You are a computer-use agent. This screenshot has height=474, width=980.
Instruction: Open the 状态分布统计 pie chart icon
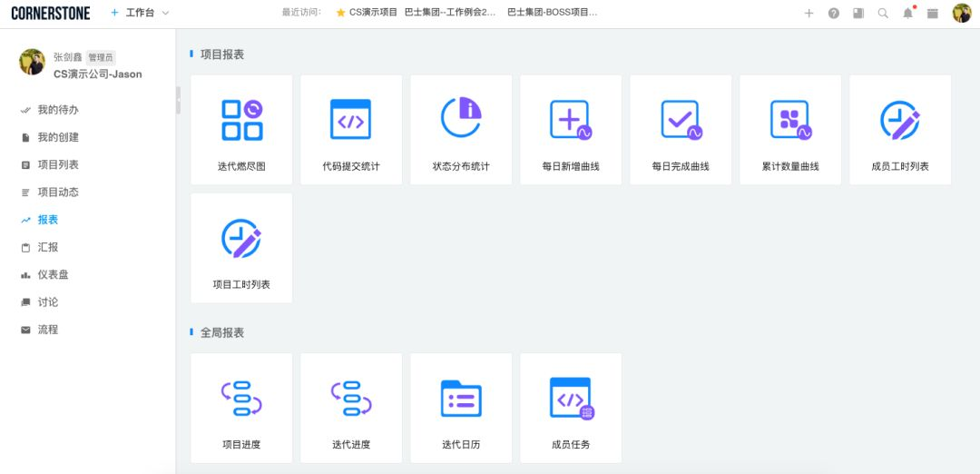[461, 117]
